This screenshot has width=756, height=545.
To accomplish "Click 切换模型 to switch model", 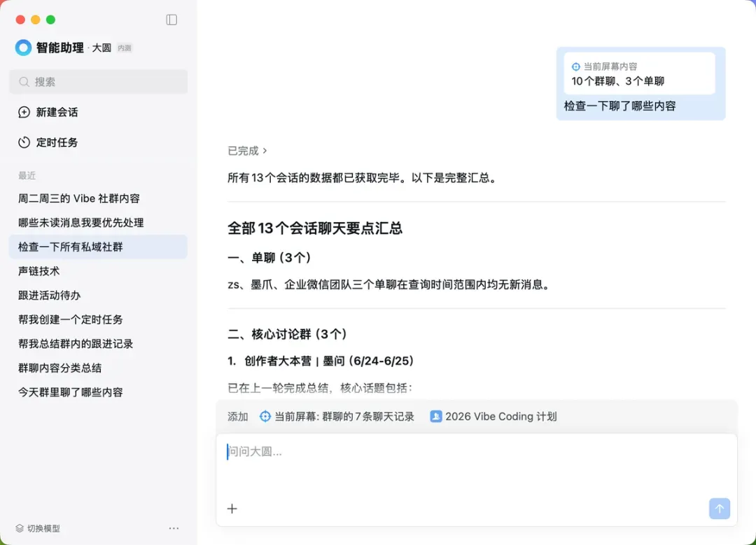I will click(x=38, y=528).
